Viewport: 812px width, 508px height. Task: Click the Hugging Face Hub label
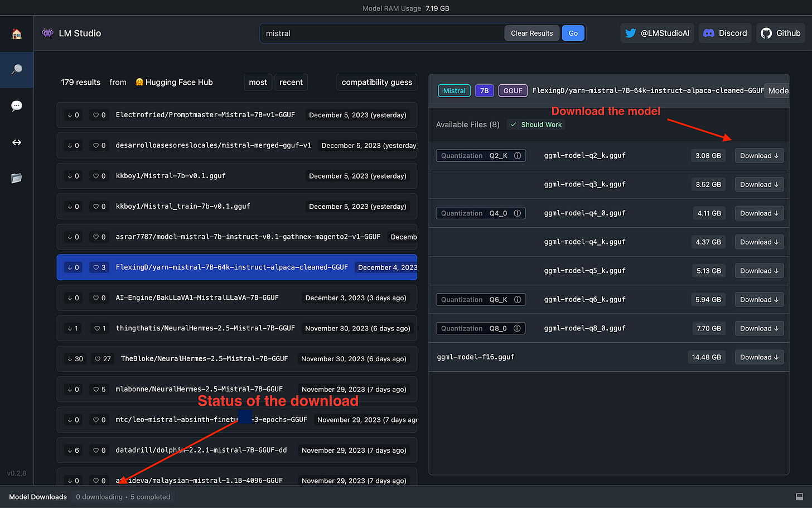tap(174, 82)
